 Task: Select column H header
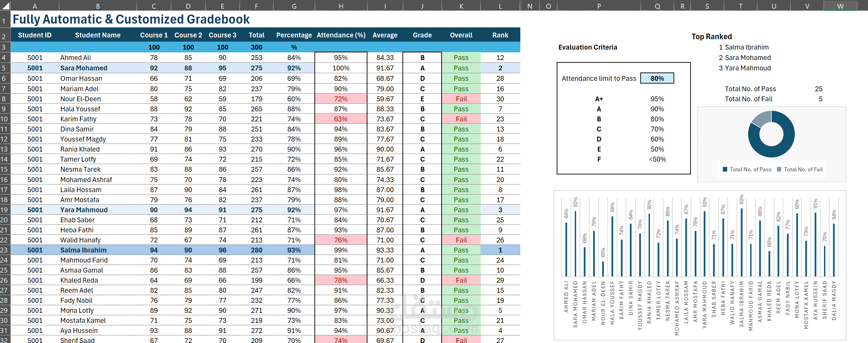(341, 6)
